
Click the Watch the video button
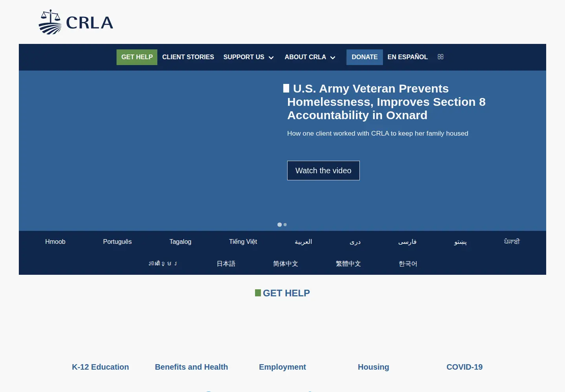(x=323, y=171)
